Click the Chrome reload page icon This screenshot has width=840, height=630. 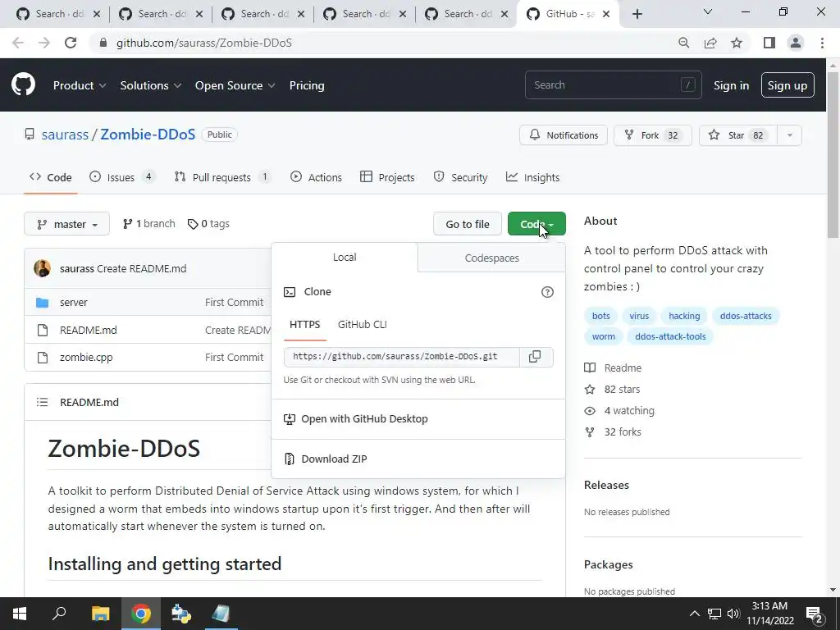pos(71,43)
